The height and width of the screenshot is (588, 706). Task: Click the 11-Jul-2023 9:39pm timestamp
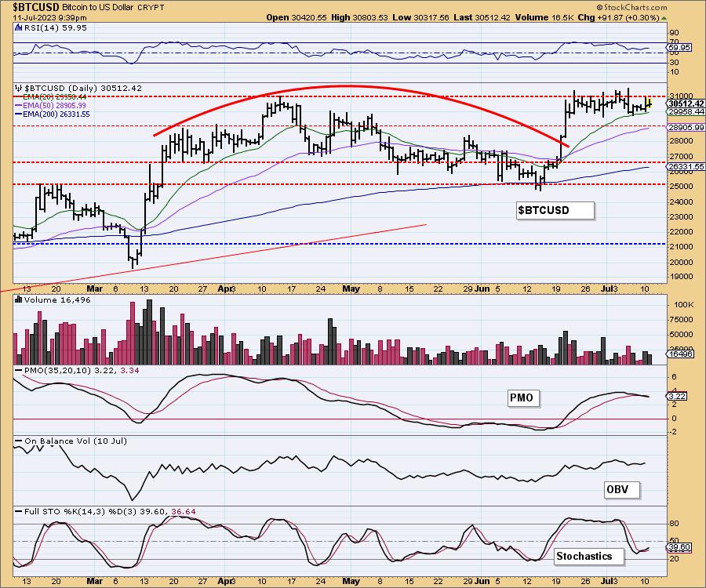click(x=49, y=17)
